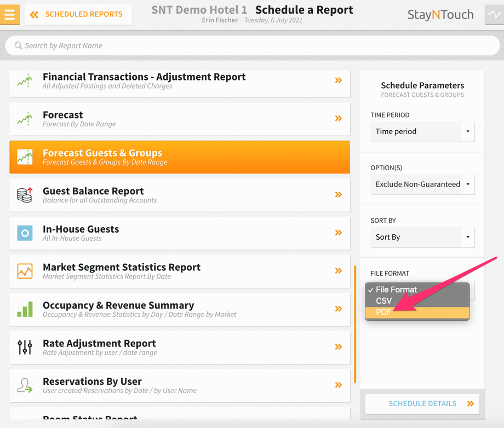Click the Schedule Details double-chevron icon
The width and height of the screenshot is (504, 428).
tap(470, 404)
